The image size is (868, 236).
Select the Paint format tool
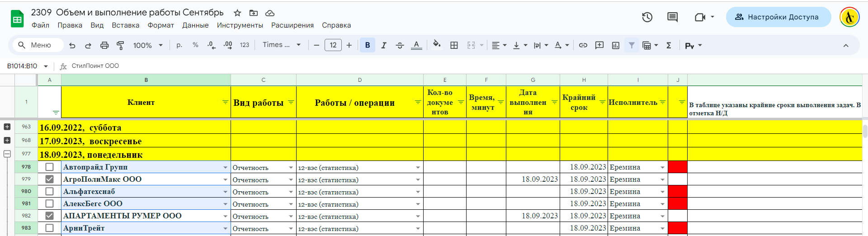(120, 45)
